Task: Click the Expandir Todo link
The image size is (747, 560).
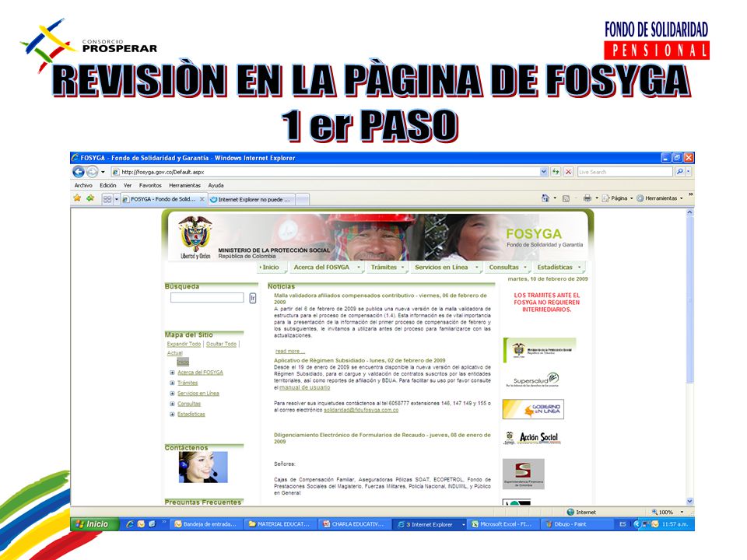Action: coord(184,344)
